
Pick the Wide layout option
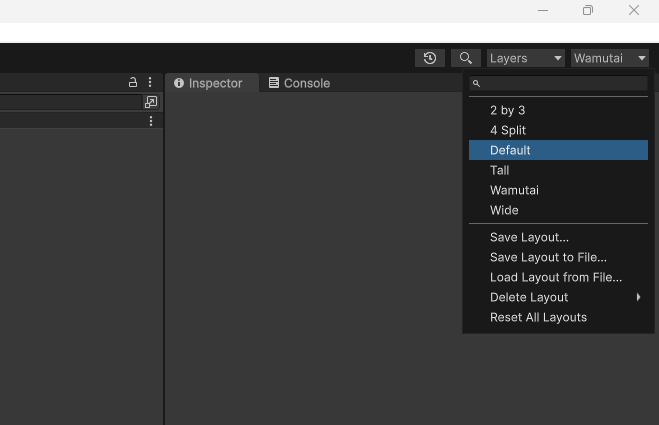(x=504, y=210)
